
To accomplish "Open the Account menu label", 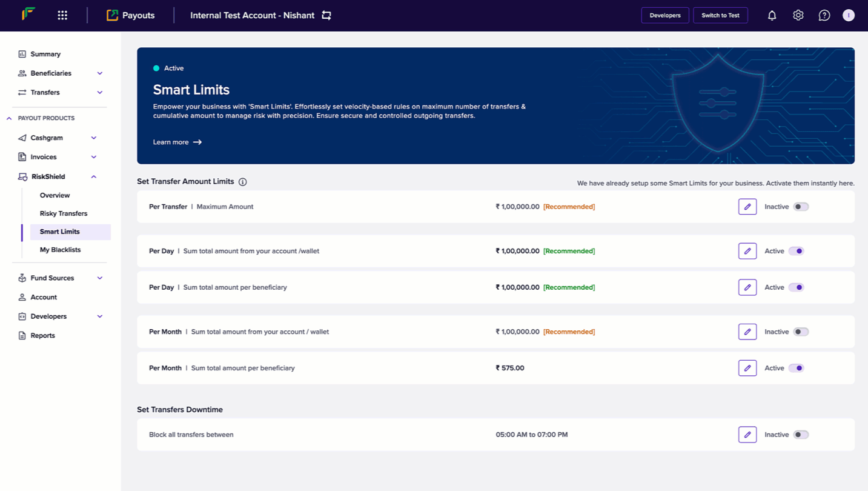I will pyautogui.click(x=44, y=297).
